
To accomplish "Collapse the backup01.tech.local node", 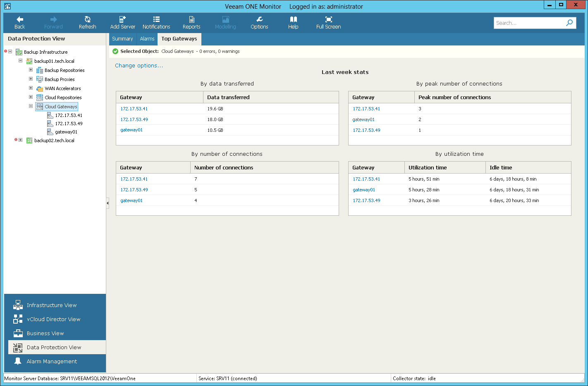I will 20,60.
